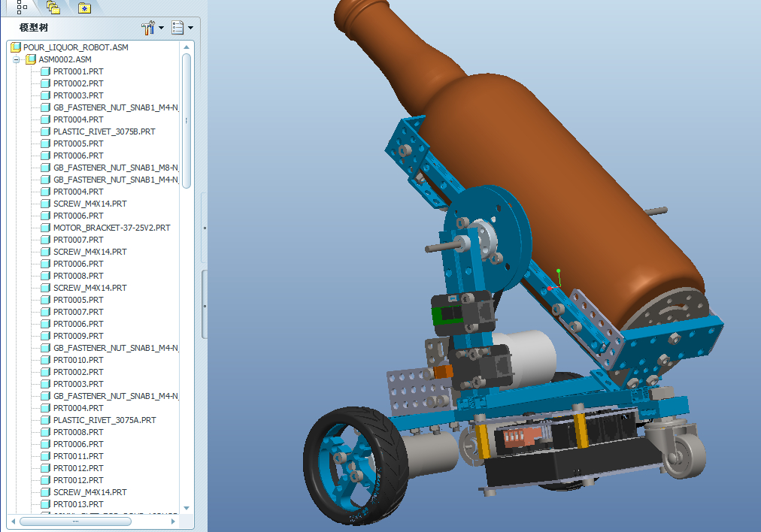Open the Folder Browser navigator tab
The image size is (761, 532).
(53, 8)
